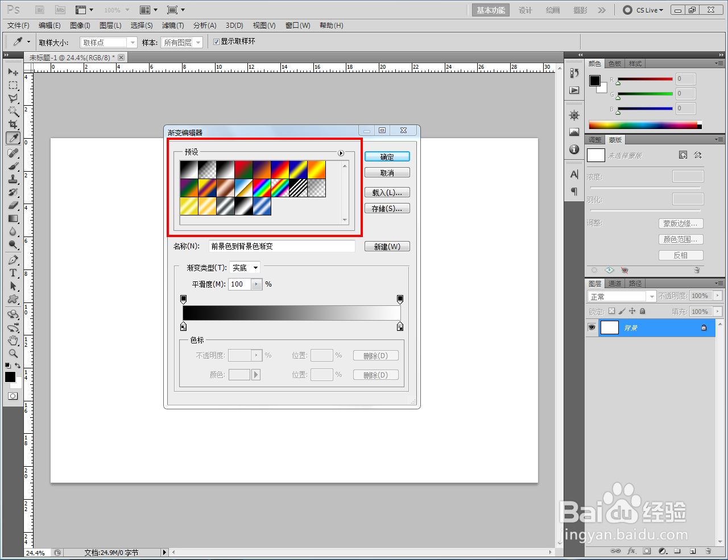This screenshot has height=560, width=728.
Task: Open 文件(F) menu
Action: [18, 26]
